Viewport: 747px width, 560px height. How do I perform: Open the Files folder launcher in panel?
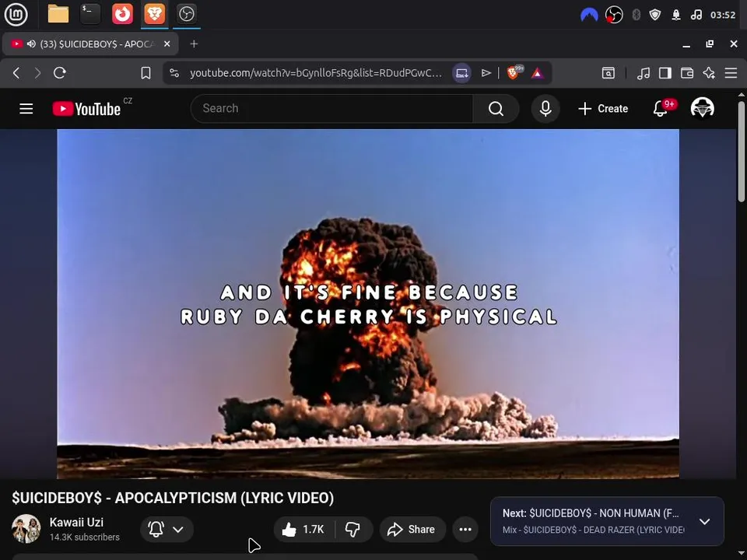click(x=58, y=14)
